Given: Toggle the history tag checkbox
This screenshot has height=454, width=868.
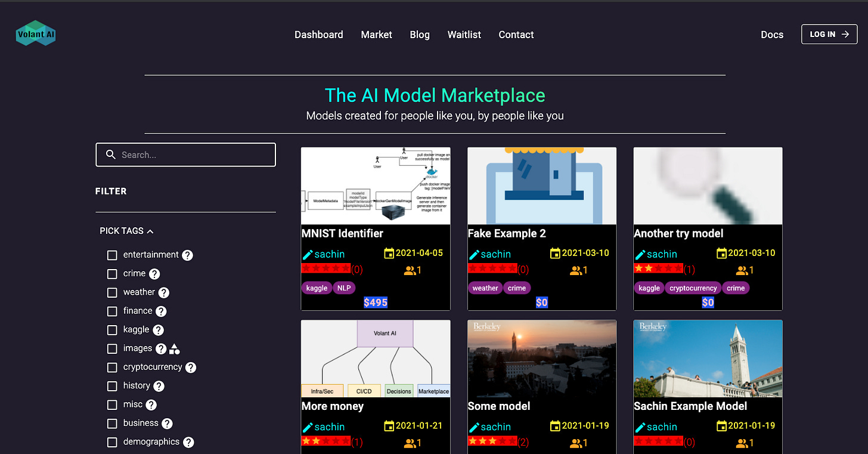Looking at the screenshot, I should [x=112, y=386].
